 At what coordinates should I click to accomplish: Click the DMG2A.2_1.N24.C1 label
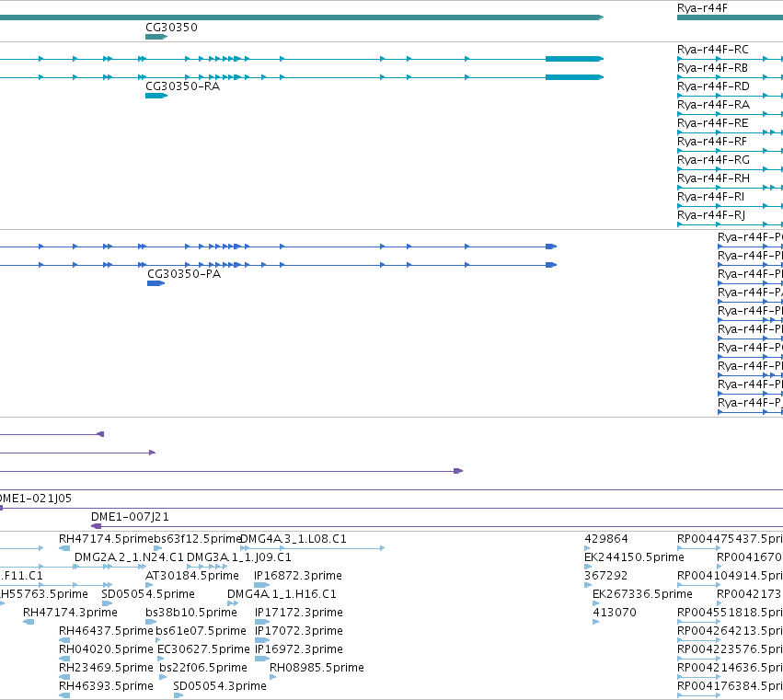(129, 557)
